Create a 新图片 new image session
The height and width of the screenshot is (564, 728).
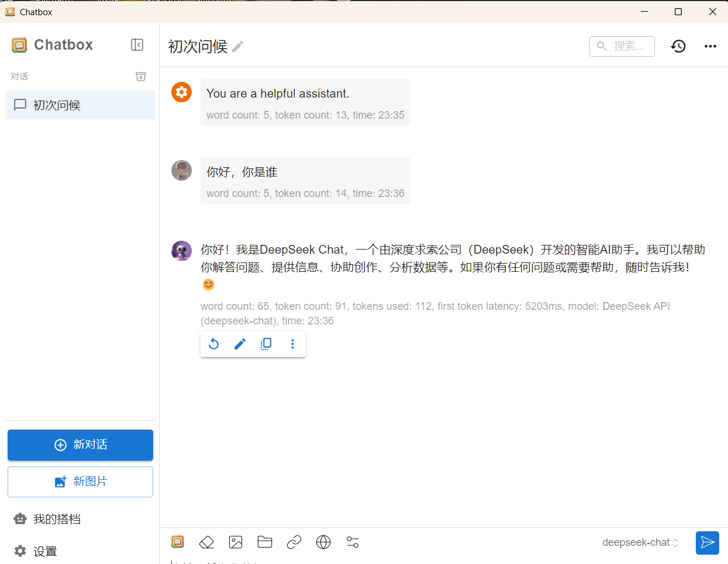[81, 482]
